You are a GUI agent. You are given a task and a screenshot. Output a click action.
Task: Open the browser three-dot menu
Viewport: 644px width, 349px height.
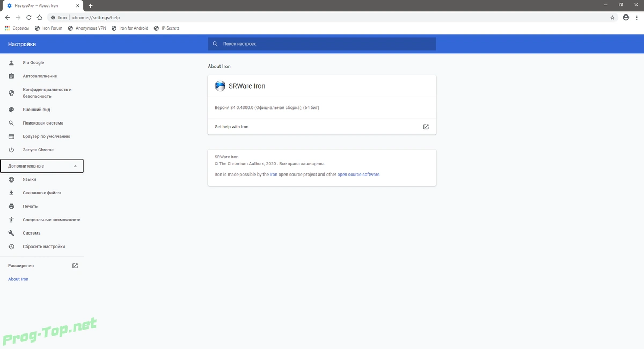click(637, 17)
